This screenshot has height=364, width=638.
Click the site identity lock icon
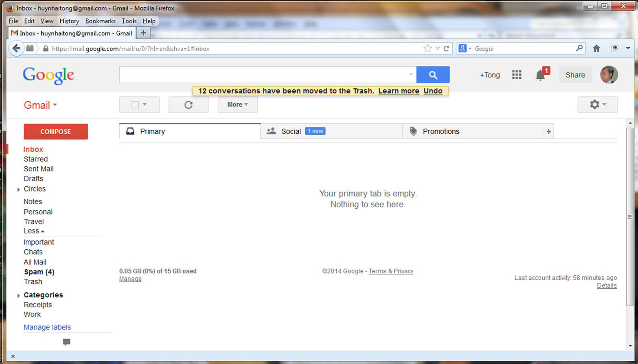tap(46, 48)
